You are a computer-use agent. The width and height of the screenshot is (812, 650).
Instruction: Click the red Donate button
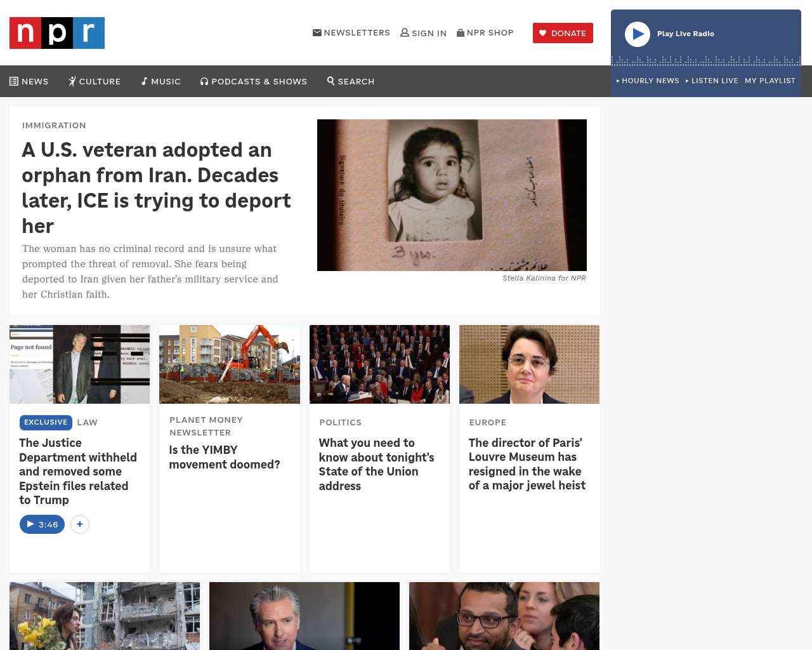pos(563,33)
